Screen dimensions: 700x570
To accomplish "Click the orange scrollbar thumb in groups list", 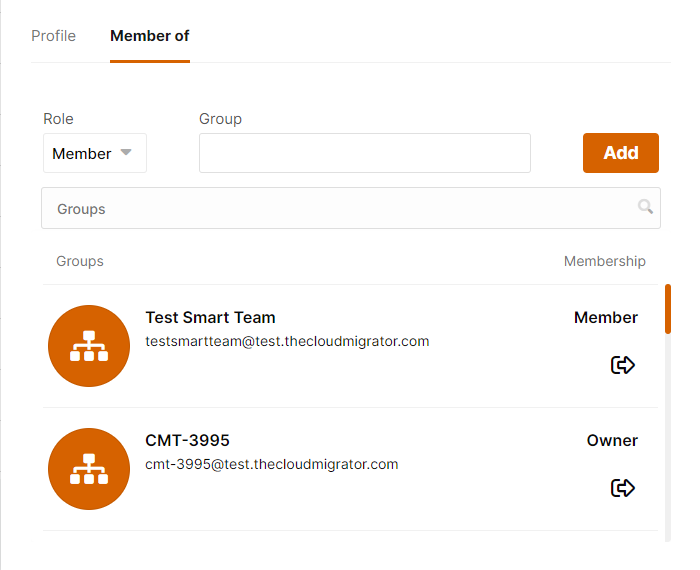I will click(668, 309).
